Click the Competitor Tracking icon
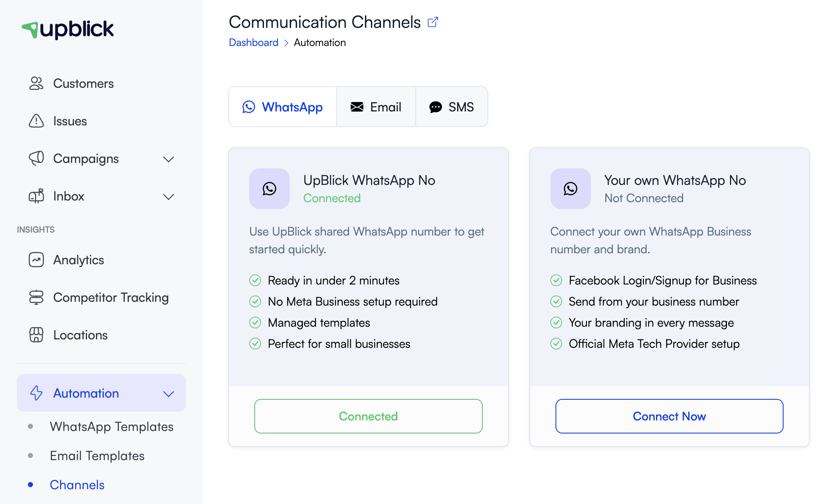Image resolution: width=833 pixels, height=504 pixels. tap(36, 298)
